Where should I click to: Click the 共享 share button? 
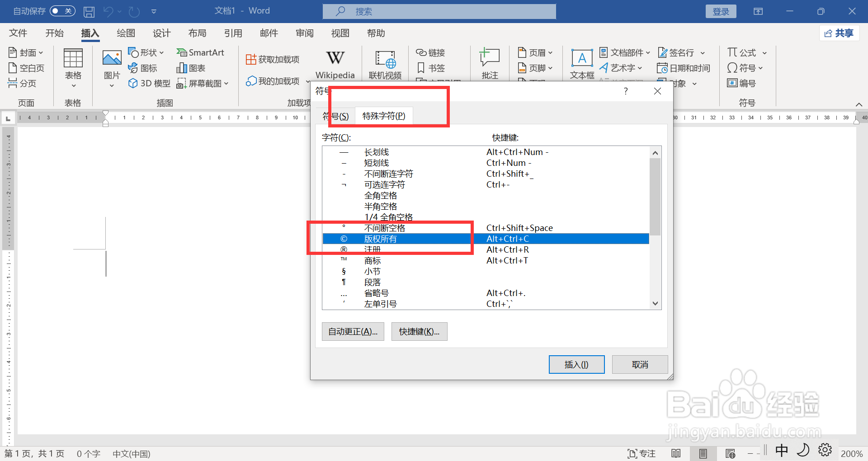[839, 33]
